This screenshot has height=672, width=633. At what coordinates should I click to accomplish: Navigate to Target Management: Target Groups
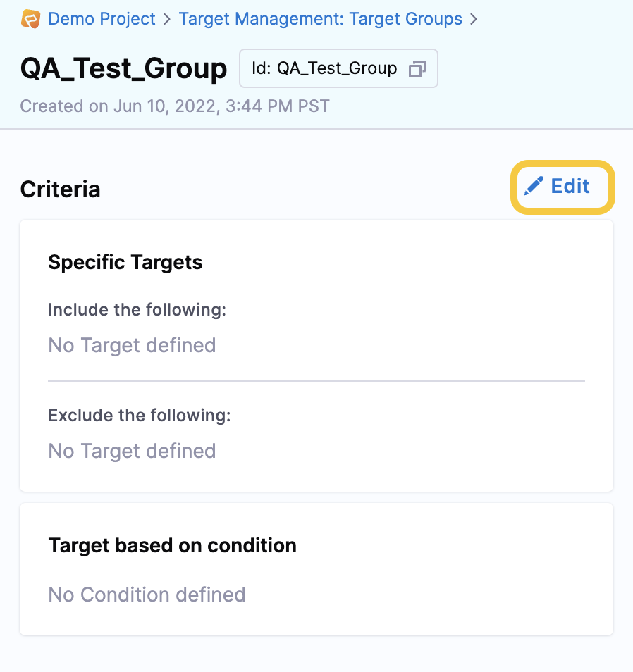[321, 19]
